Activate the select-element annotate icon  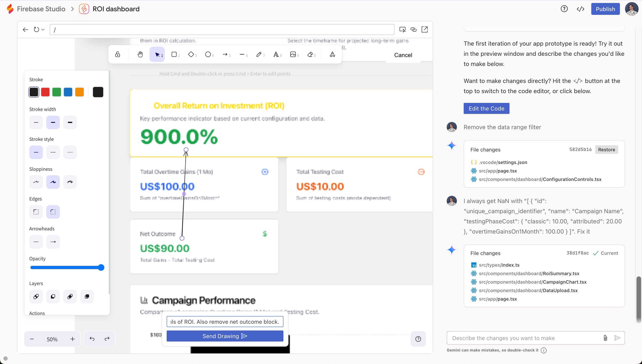pos(402,29)
